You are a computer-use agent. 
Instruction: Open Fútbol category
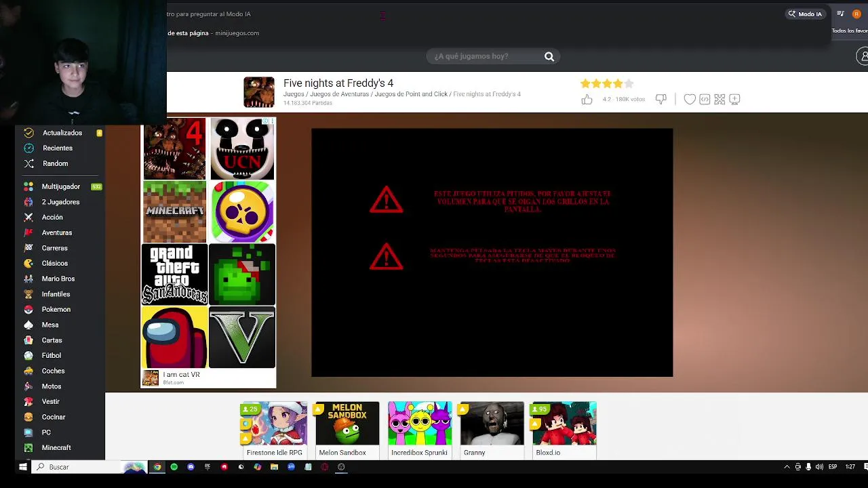click(52, 355)
